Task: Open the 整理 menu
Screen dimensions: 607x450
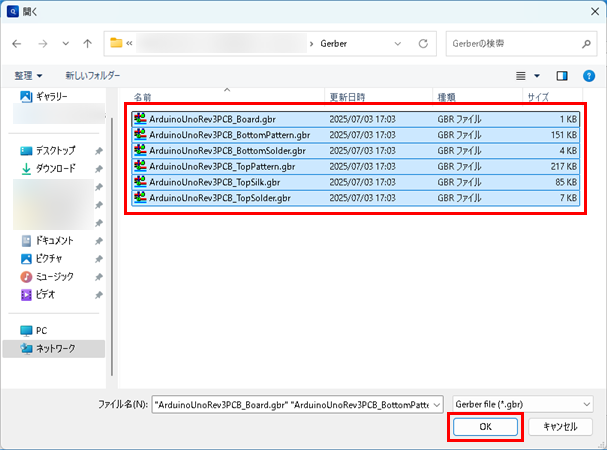Action: pos(28,76)
